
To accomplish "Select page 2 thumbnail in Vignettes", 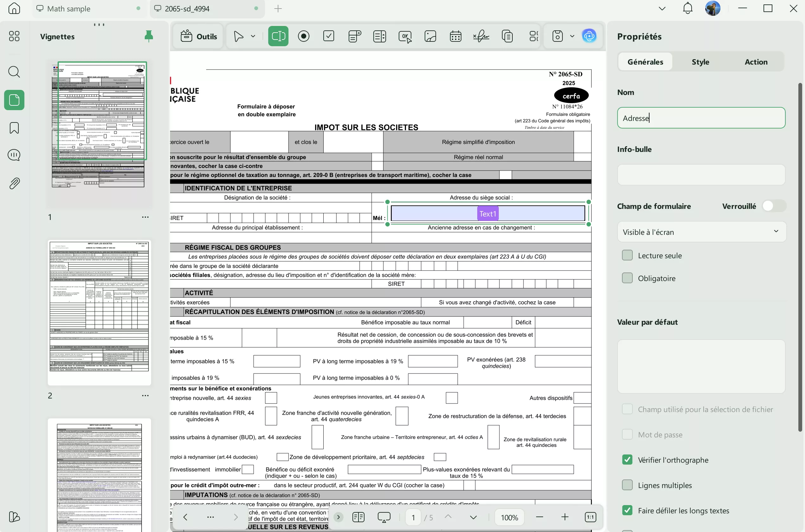I will point(99,312).
